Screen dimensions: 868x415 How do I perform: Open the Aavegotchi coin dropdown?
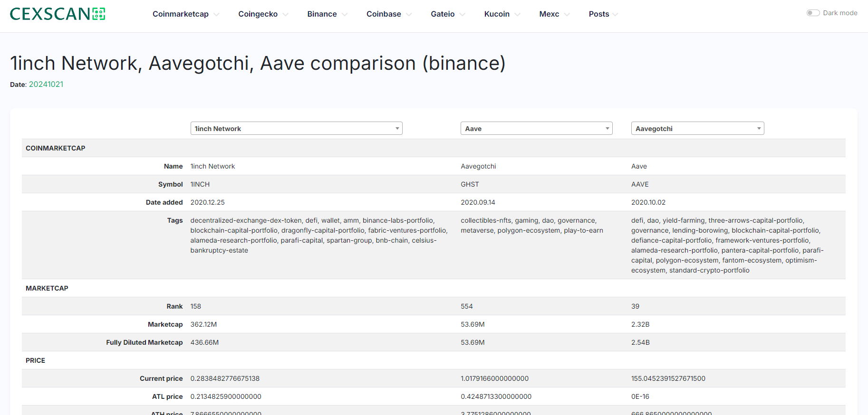tap(697, 128)
